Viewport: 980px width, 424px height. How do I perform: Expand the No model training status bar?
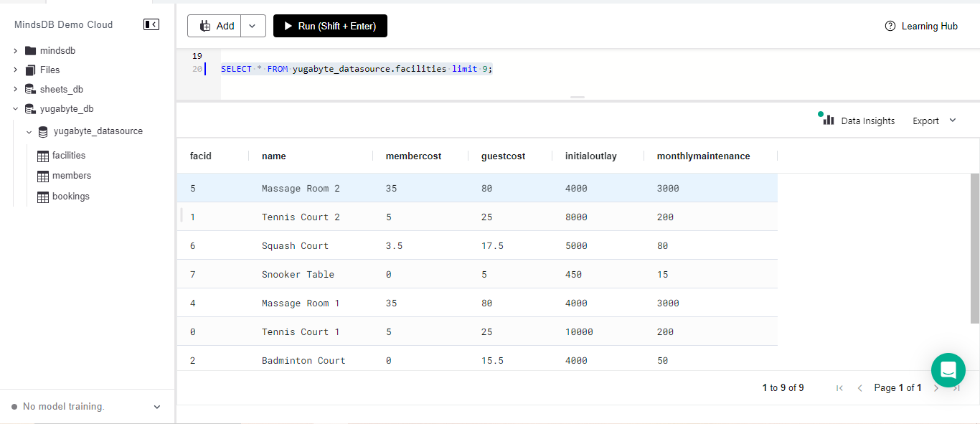click(156, 406)
